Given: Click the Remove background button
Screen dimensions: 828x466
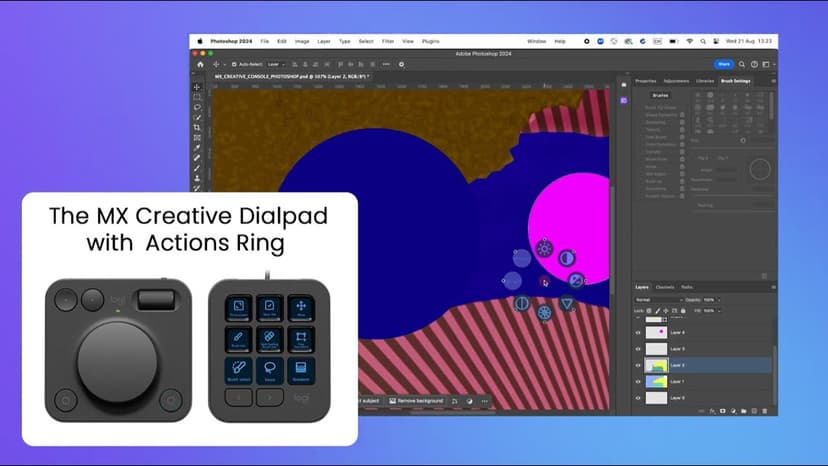Looking at the screenshot, I should click(x=416, y=401).
